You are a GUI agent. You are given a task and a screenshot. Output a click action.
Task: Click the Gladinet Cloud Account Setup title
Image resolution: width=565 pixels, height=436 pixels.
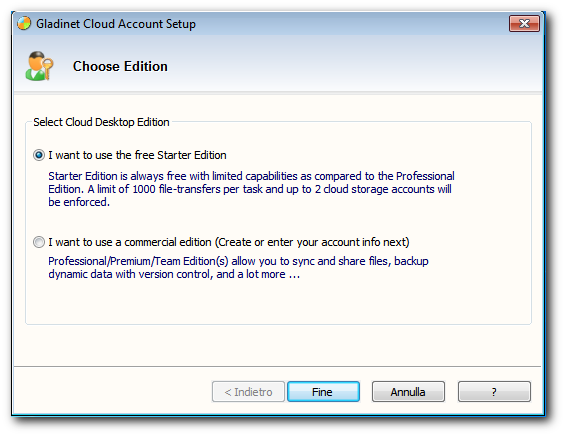pos(116,24)
